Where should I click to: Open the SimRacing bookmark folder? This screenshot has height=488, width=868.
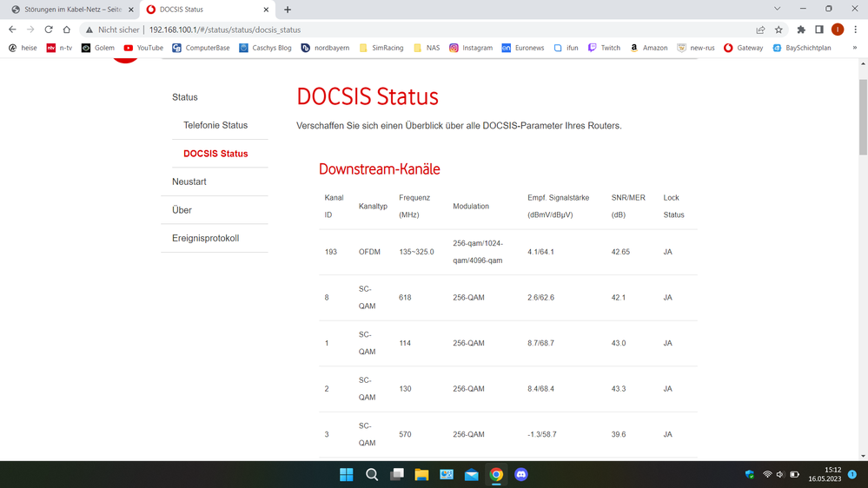coord(381,48)
